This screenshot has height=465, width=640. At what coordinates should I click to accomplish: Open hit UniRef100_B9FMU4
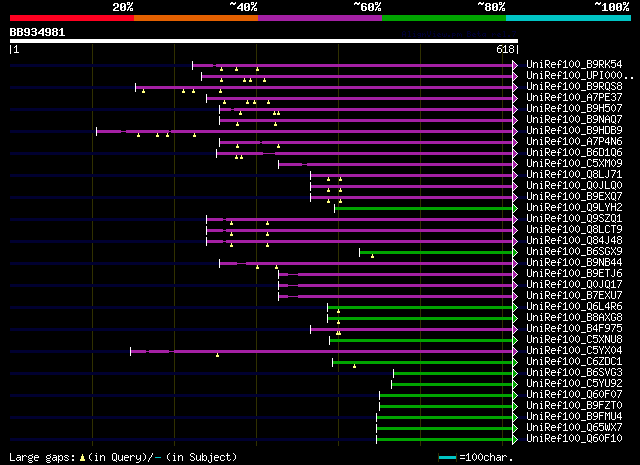coord(574,417)
